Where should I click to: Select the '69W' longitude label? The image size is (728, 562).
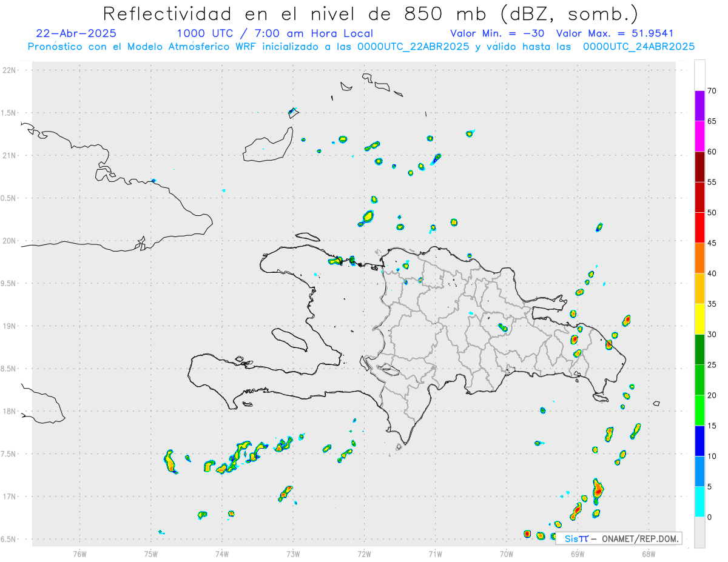[578, 554]
